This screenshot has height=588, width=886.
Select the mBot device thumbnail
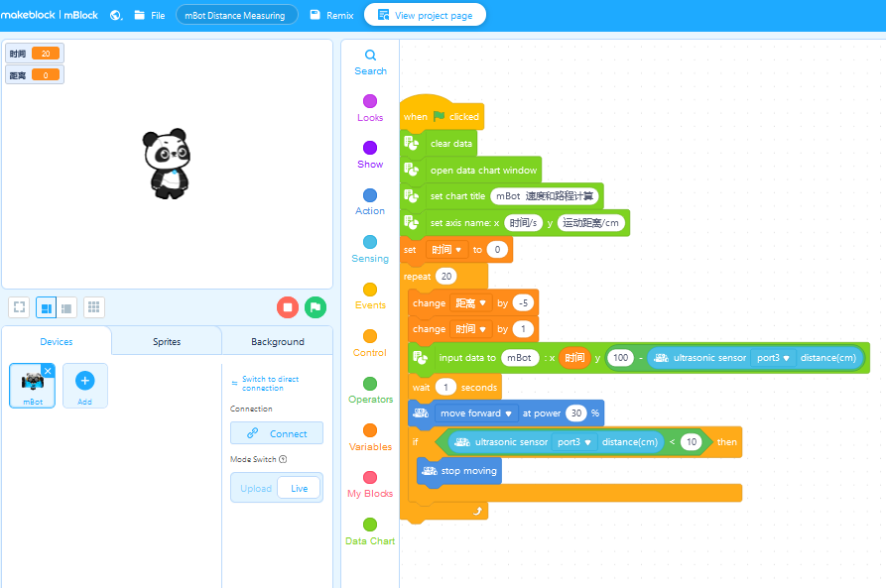pos(32,385)
